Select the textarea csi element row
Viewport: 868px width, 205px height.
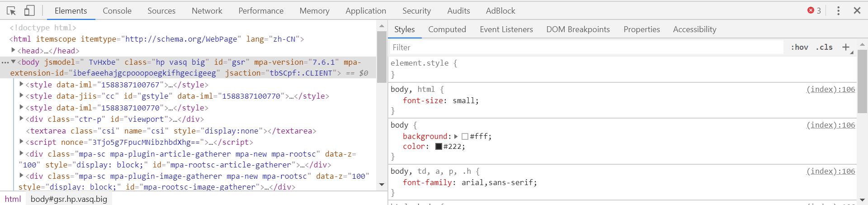(x=171, y=131)
